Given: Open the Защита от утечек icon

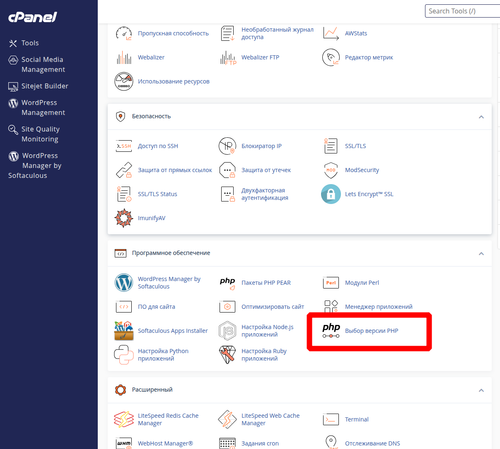Looking at the screenshot, I should (x=228, y=170).
